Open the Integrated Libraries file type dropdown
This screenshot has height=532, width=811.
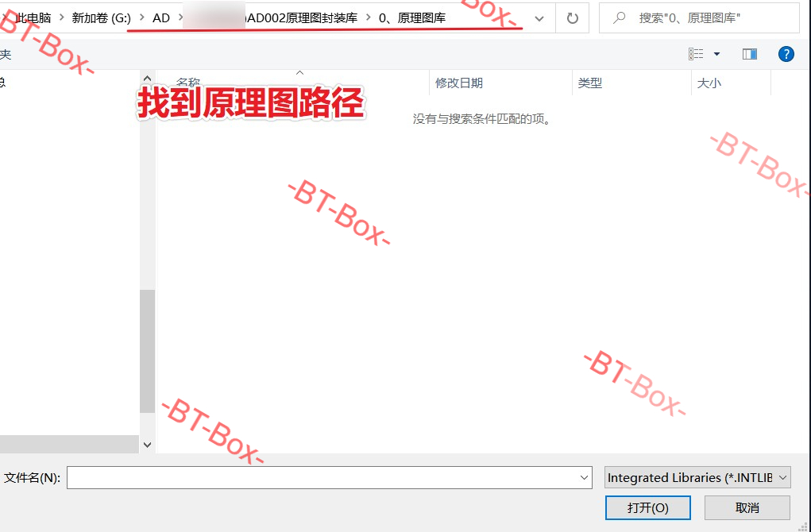[x=697, y=478]
